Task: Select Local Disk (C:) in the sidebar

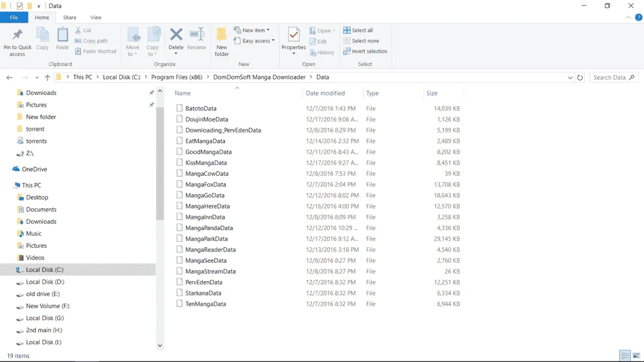Action: pos(78,270)
